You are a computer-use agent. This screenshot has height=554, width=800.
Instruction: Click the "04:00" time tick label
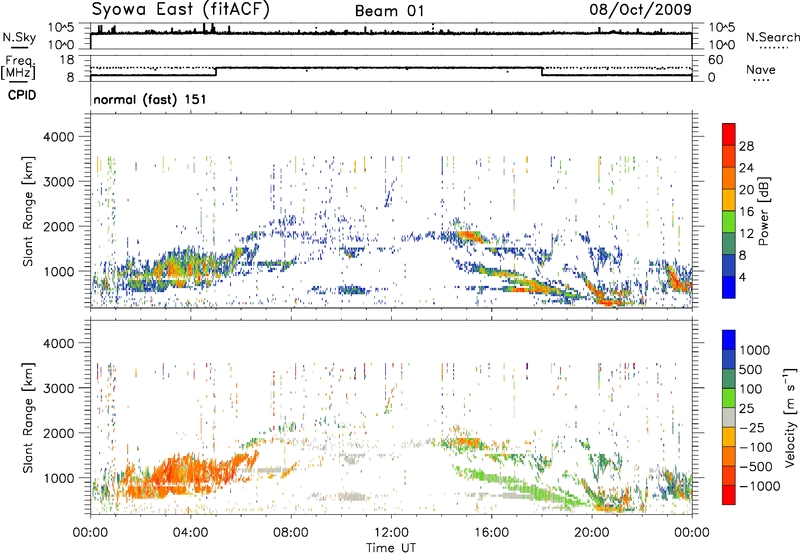click(x=190, y=533)
